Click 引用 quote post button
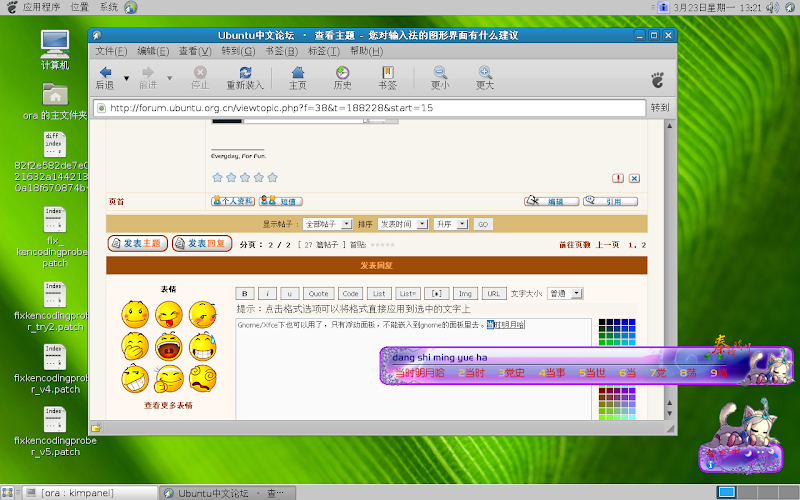Image resolution: width=800 pixels, height=500 pixels. [610, 201]
